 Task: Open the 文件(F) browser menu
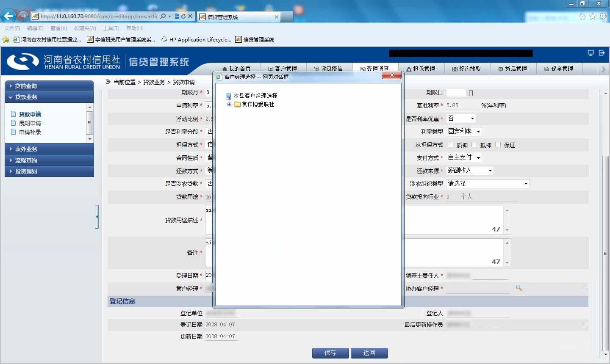pyautogui.click(x=12, y=28)
